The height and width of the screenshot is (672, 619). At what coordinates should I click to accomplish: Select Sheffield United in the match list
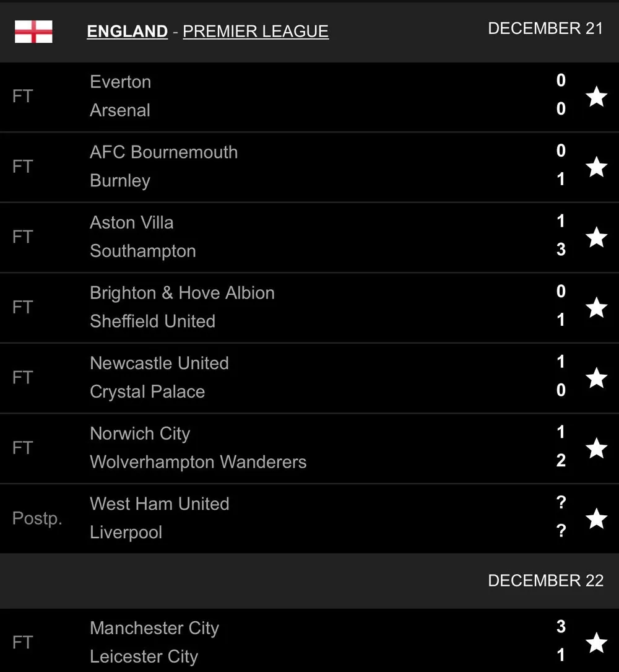click(x=152, y=321)
